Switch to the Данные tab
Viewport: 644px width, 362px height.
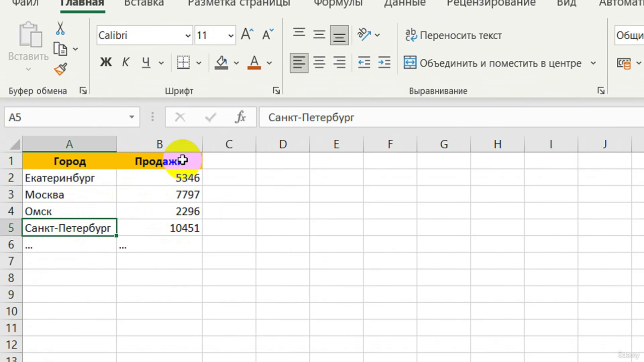[x=405, y=3]
